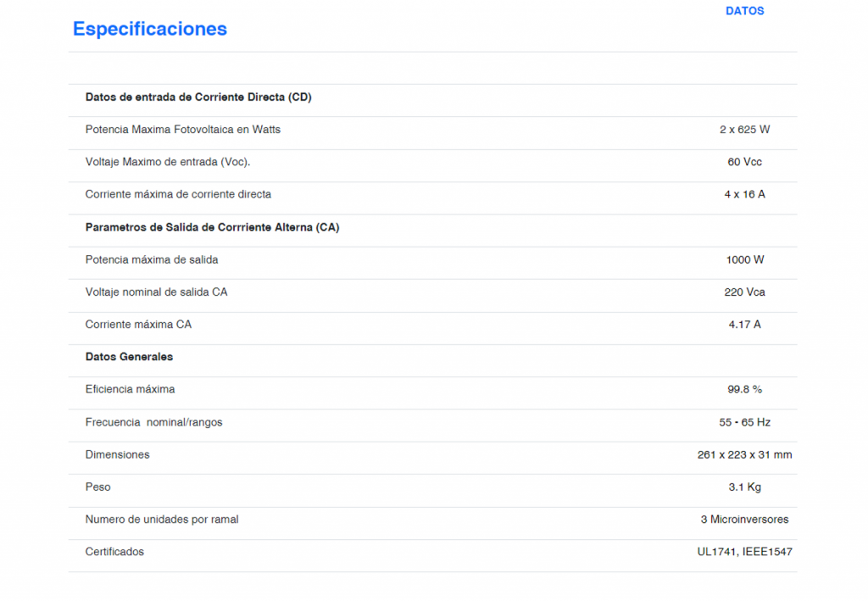Viewport: 868px width, 601px height.
Task: Select the 60 Vcc value
Action: (x=744, y=162)
